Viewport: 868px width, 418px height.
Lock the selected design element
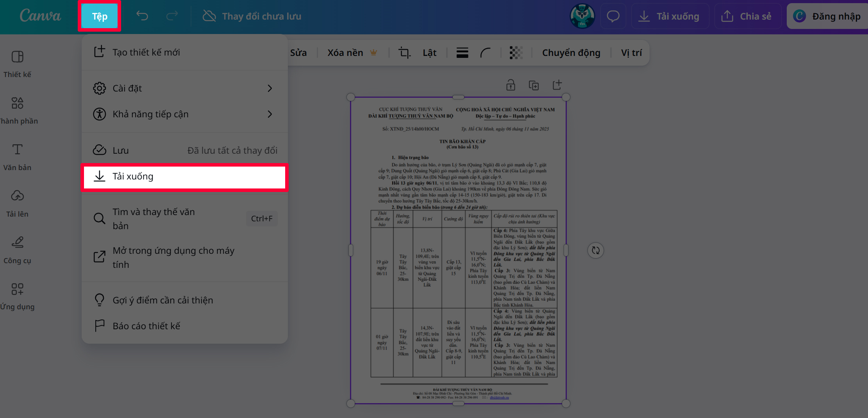(511, 85)
